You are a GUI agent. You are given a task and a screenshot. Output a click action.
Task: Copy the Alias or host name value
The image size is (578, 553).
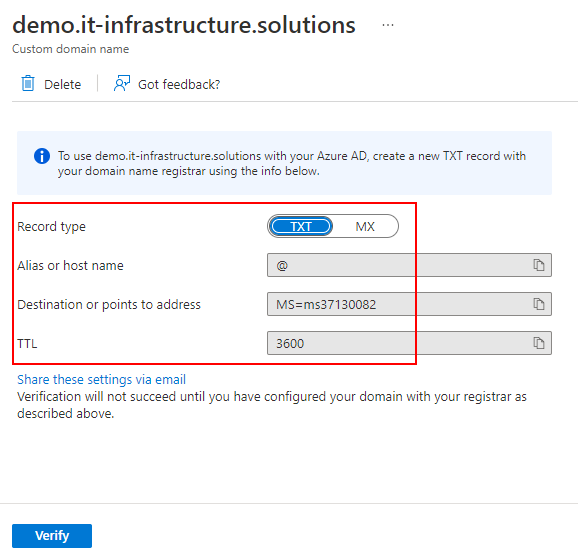(x=539, y=265)
